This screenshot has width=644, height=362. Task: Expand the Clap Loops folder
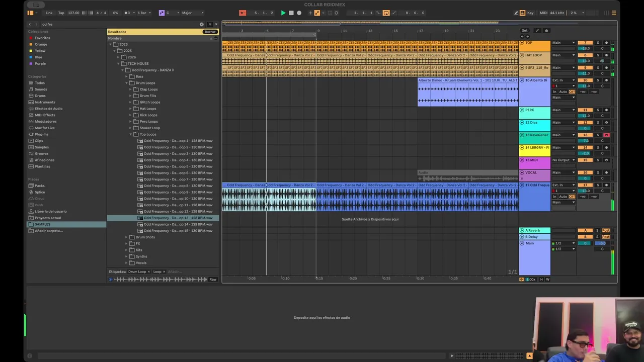(130, 89)
